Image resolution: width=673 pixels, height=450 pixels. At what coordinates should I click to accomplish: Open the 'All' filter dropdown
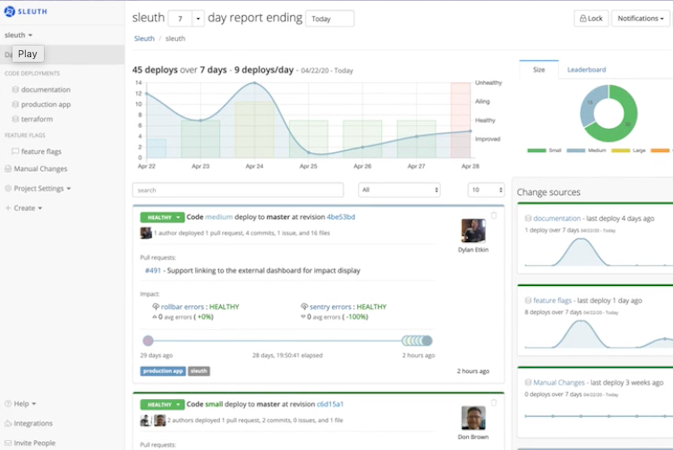pyautogui.click(x=399, y=189)
